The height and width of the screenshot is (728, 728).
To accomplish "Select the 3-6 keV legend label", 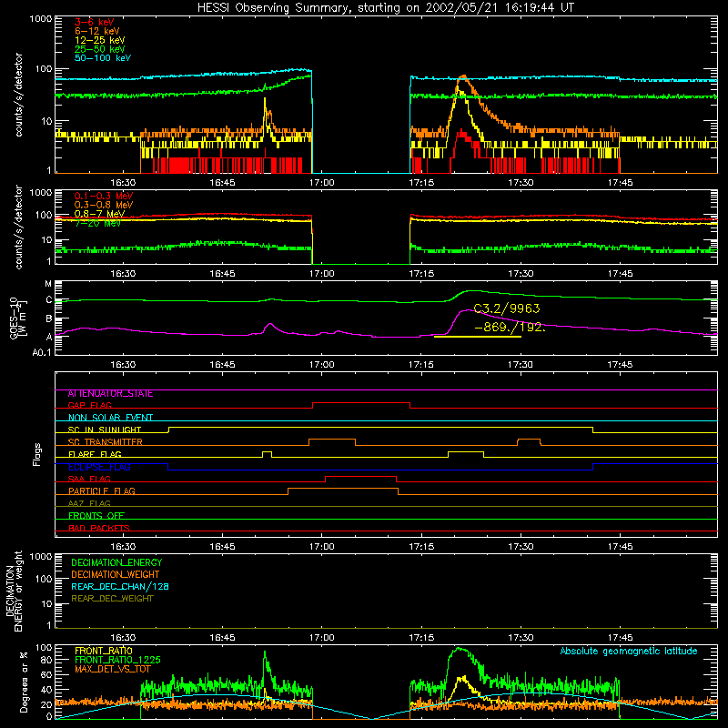I will 95,22.
